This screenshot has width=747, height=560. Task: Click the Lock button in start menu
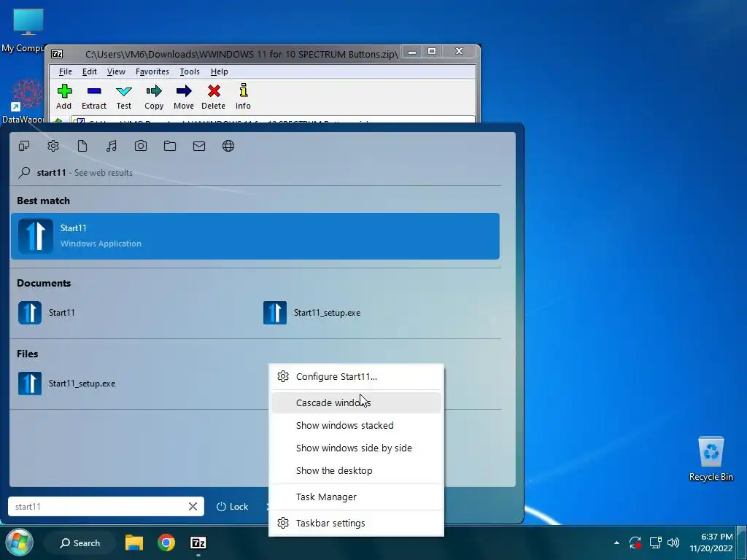tap(233, 507)
